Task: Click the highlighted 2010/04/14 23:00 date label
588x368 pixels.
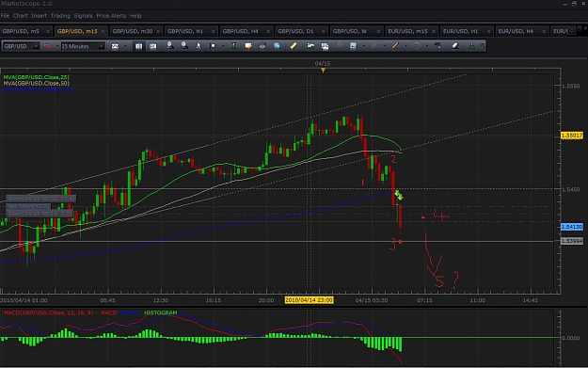Action: click(x=309, y=300)
